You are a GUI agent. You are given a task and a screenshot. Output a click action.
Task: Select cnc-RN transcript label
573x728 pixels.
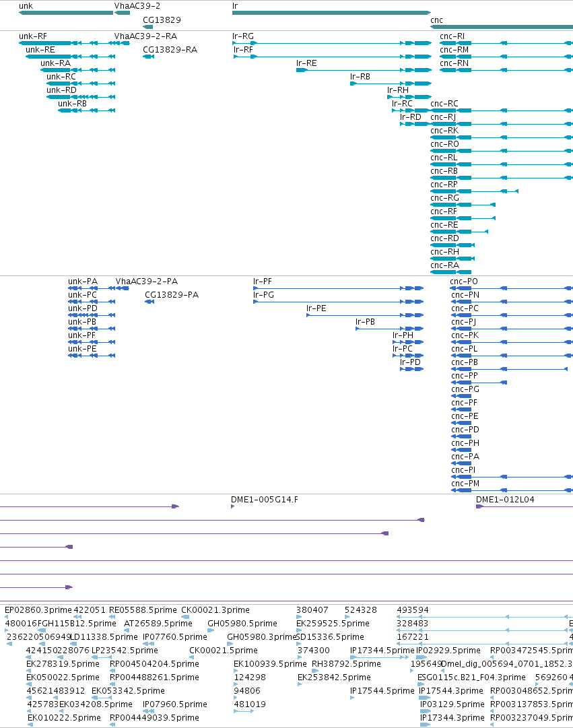coord(454,63)
